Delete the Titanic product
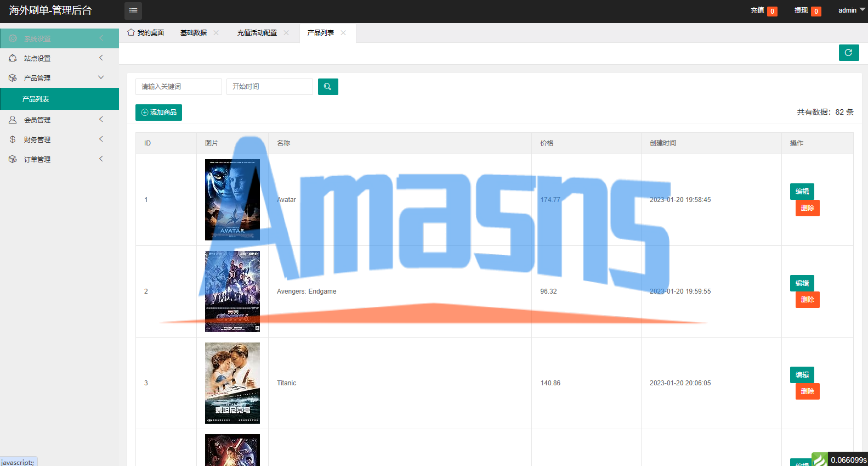The height and width of the screenshot is (466, 868). pyautogui.click(x=808, y=391)
